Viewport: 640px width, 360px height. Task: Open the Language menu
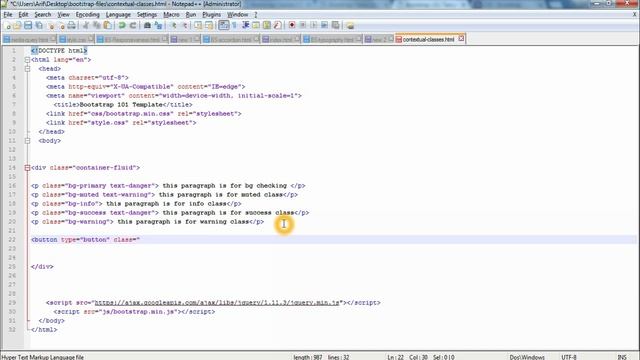click(118, 14)
